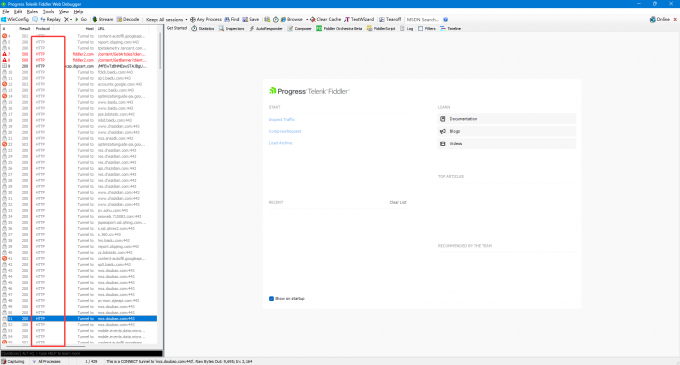
Task: Click the camera screenshot icon
Action: (x=267, y=20)
